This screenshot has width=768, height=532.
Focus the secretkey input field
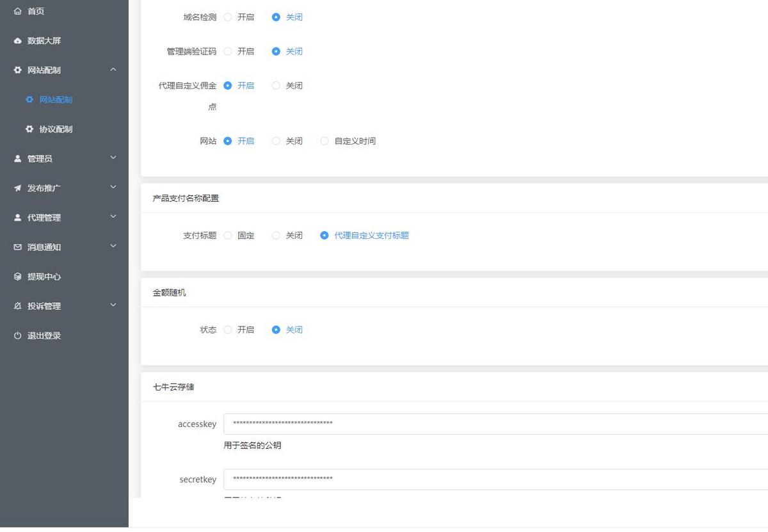click(495, 480)
